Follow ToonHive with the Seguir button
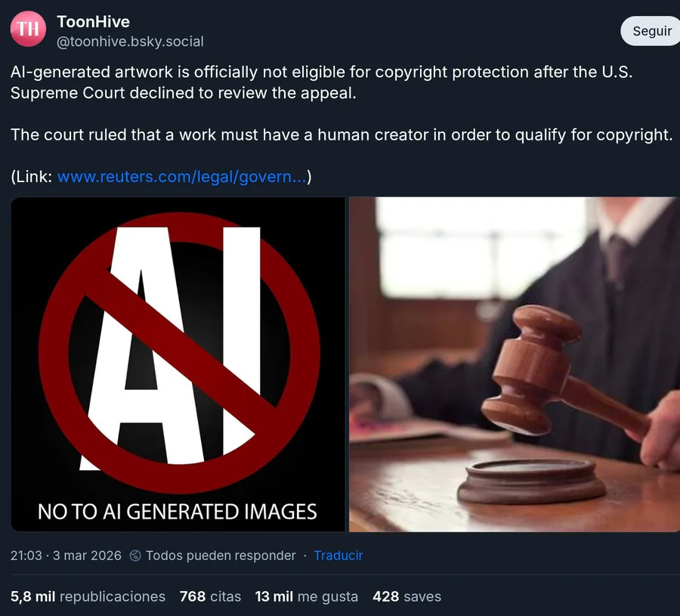The height and width of the screenshot is (616, 680). click(651, 31)
